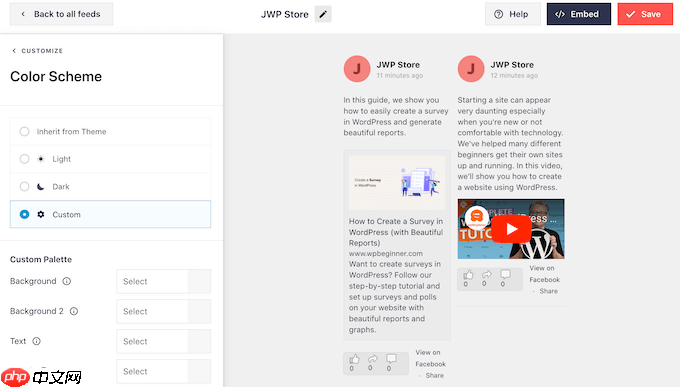Click the JWP Store feed title
Screen dimensions: 680x387
pos(284,14)
